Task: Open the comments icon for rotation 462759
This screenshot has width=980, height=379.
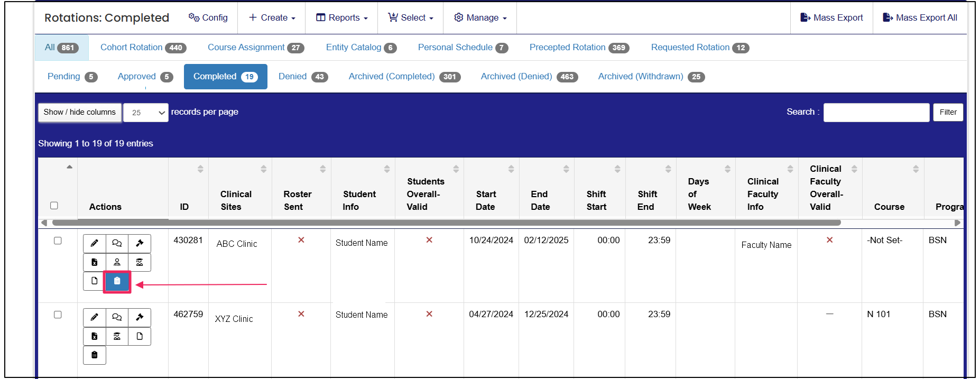Action: pos(117,317)
